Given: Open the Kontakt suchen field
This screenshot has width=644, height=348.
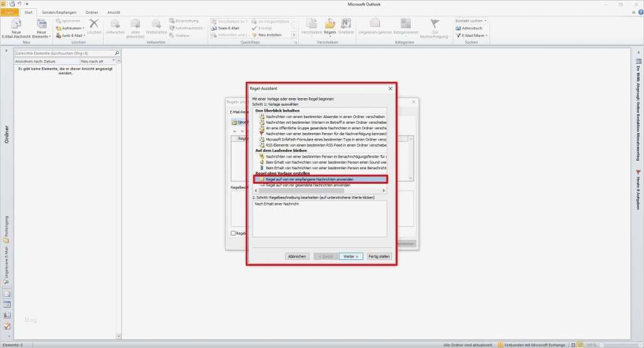Looking at the screenshot, I should tap(471, 21).
